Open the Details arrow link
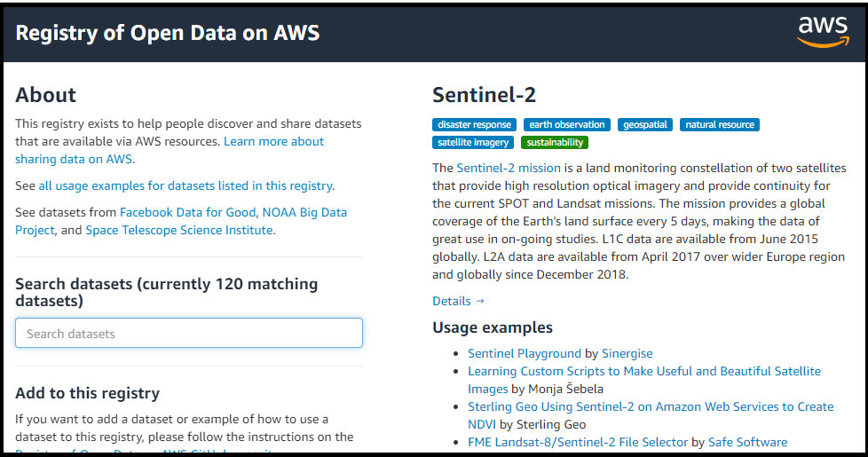 pos(458,301)
